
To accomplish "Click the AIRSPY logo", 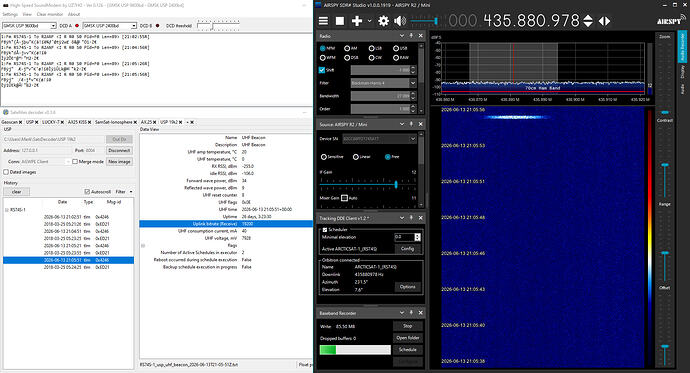I will tap(671, 20).
